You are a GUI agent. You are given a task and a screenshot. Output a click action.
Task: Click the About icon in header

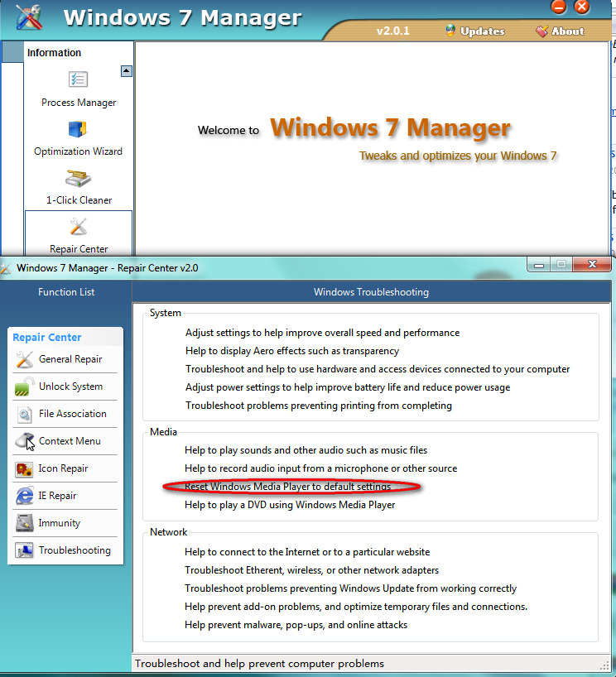[x=541, y=31]
